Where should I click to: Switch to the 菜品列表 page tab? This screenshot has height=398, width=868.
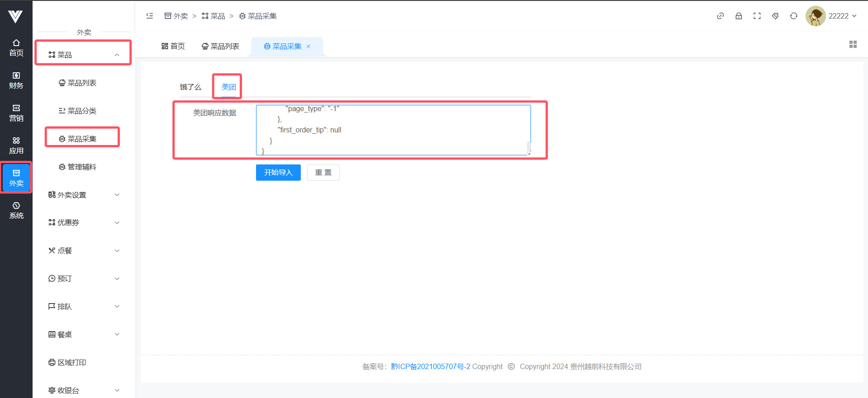tap(220, 46)
